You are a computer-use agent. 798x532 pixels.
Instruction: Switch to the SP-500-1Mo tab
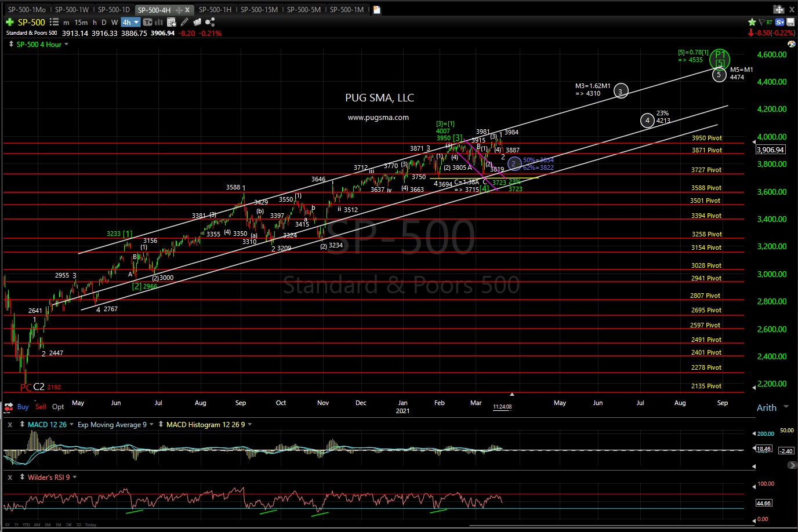[x=27, y=10]
